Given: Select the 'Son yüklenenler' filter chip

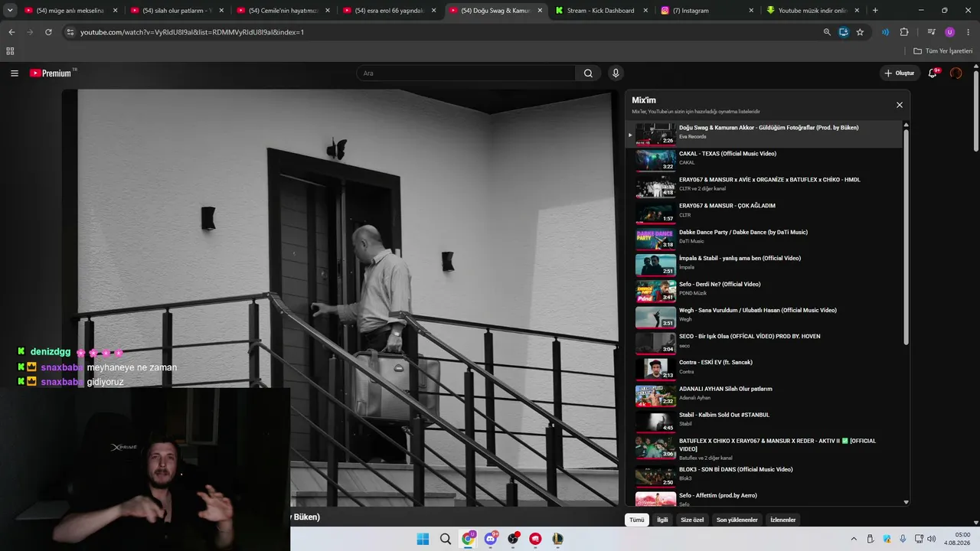Looking at the screenshot, I should 737,520.
